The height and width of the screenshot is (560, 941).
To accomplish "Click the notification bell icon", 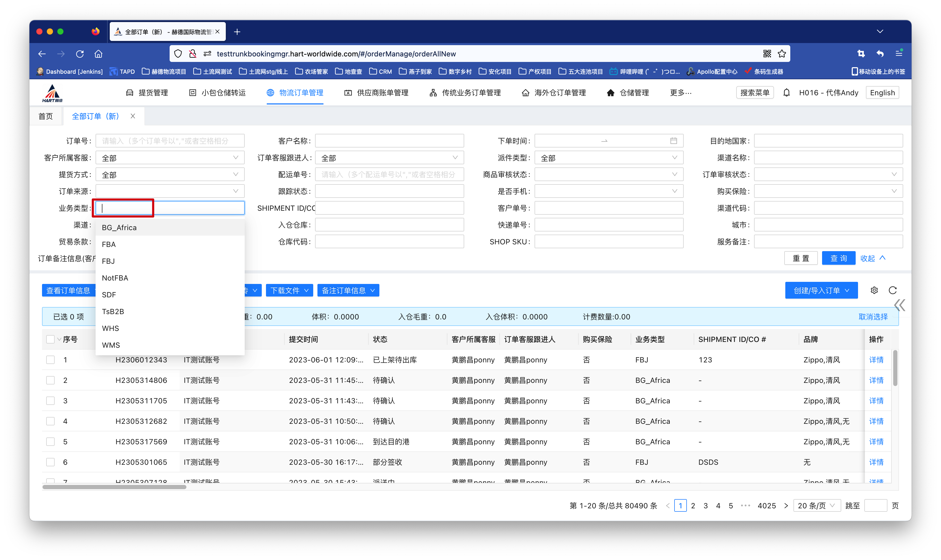I will pyautogui.click(x=786, y=93).
